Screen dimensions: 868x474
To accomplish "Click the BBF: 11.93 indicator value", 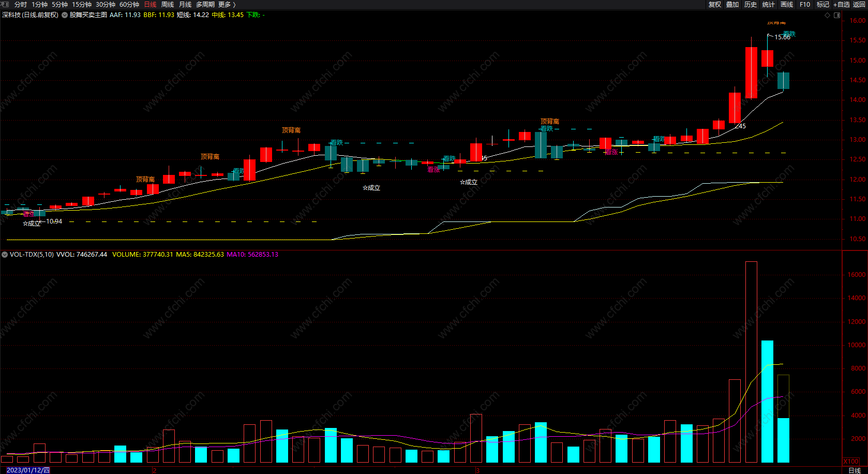I will pyautogui.click(x=159, y=15).
